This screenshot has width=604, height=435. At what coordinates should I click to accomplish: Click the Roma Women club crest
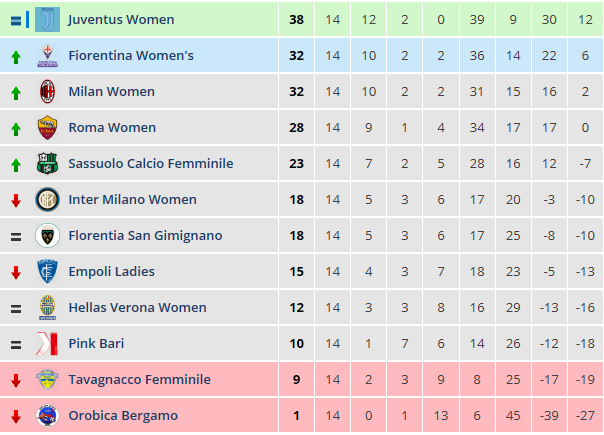click(x=47, y=128)
